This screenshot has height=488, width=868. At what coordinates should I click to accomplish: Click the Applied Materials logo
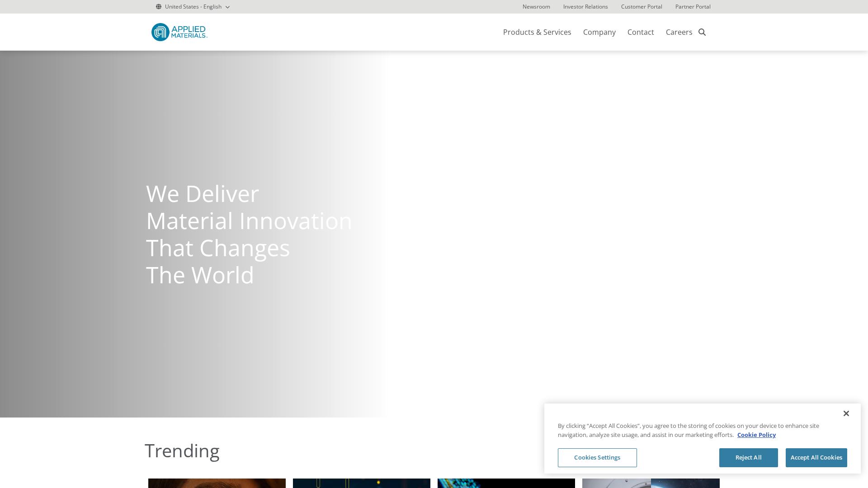click(179, 32)
